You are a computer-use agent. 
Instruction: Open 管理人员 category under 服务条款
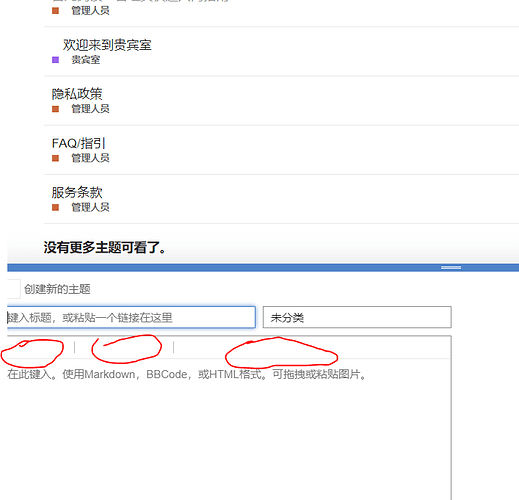coord(81,207)
